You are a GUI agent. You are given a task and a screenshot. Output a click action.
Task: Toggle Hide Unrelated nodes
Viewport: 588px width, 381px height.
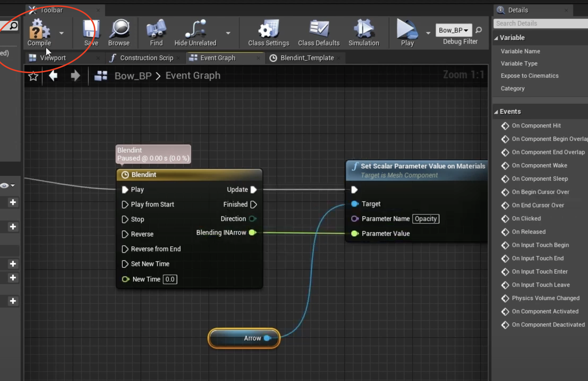tap(195, 32)
